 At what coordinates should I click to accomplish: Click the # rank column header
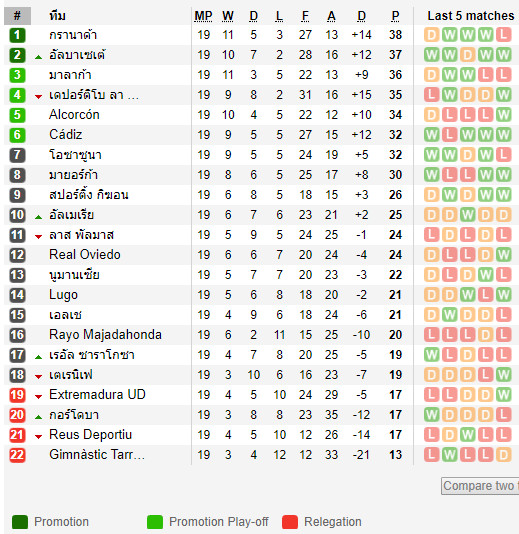click(17, 16)
